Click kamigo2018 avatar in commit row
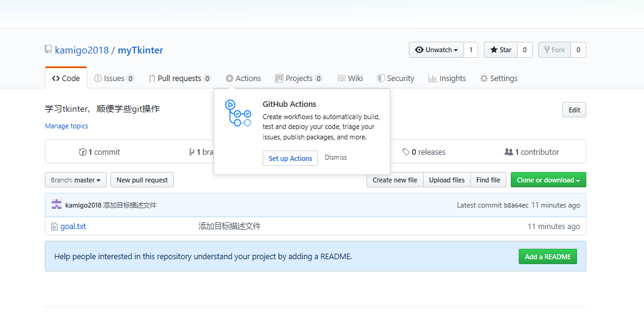The width and height of the screenshot is (644, 312). click(x=56, y=205)
